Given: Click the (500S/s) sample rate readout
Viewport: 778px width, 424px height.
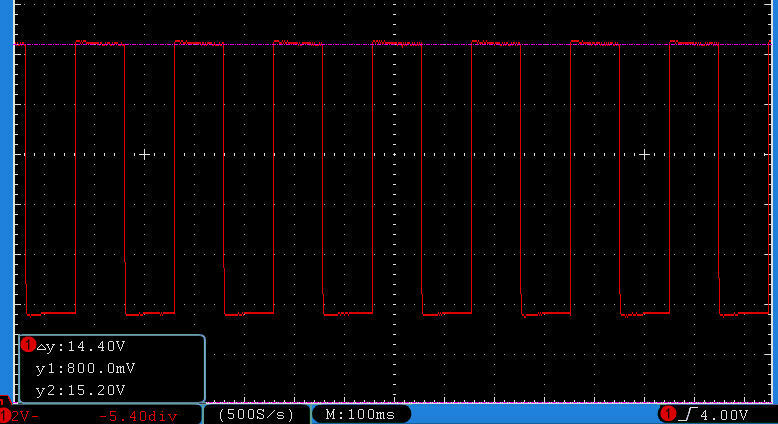Looking at the screenshot, I should (257, 415).
